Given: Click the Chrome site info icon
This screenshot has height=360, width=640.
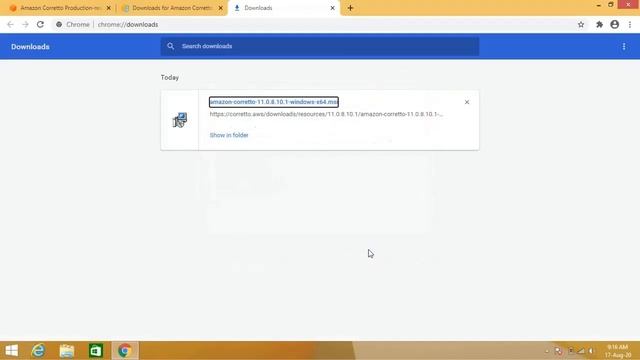Looking at the screenshot, I should (x=59, y=24).
